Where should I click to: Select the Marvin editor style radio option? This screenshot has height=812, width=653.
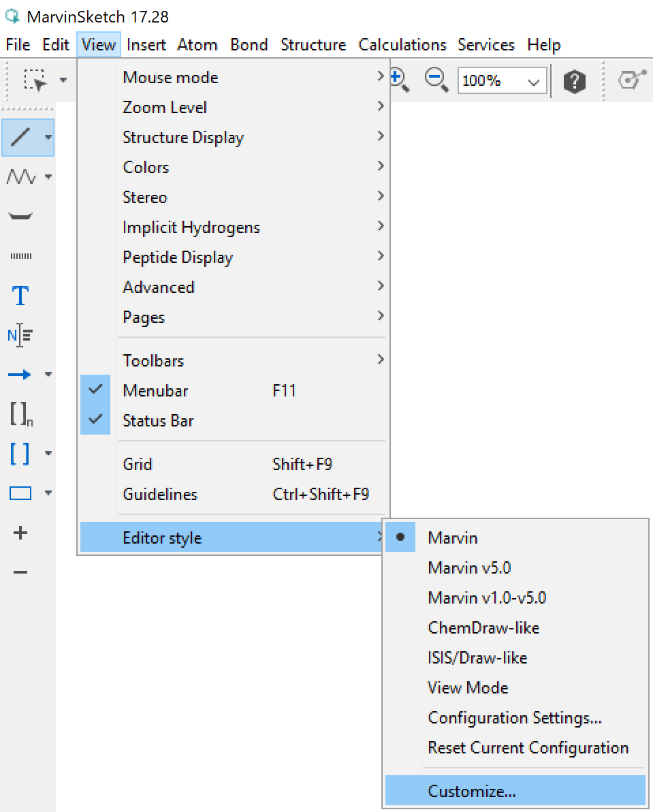[x=452, y=538]
